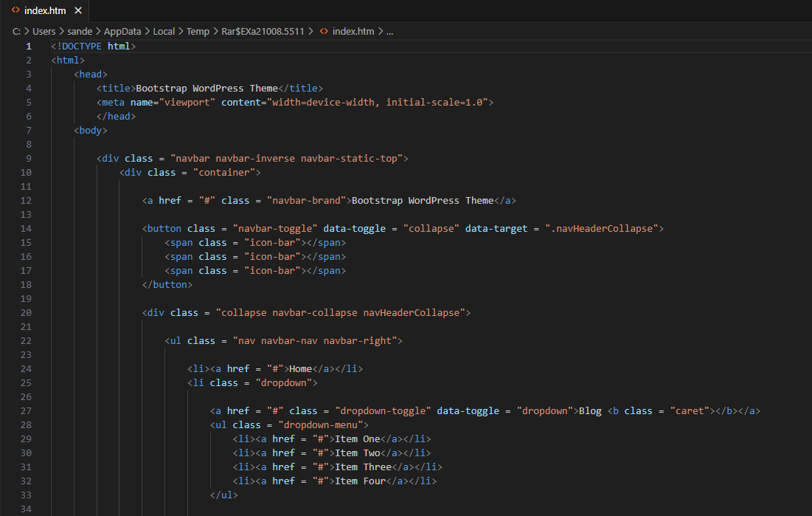Select the index.htm tab
The height and width of the screenshot is (516, 812).
tap(45, 10)
